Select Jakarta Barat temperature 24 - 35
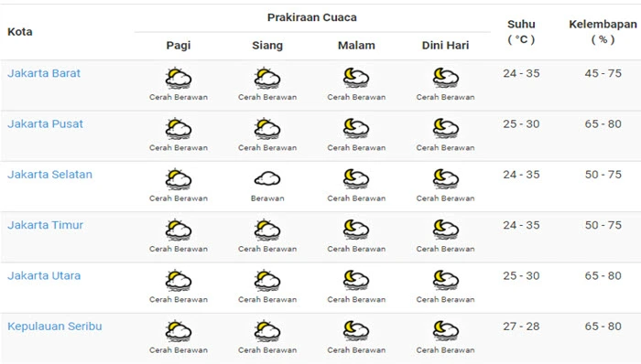Viewport: 641px width, 364px height. pos(521,73)
